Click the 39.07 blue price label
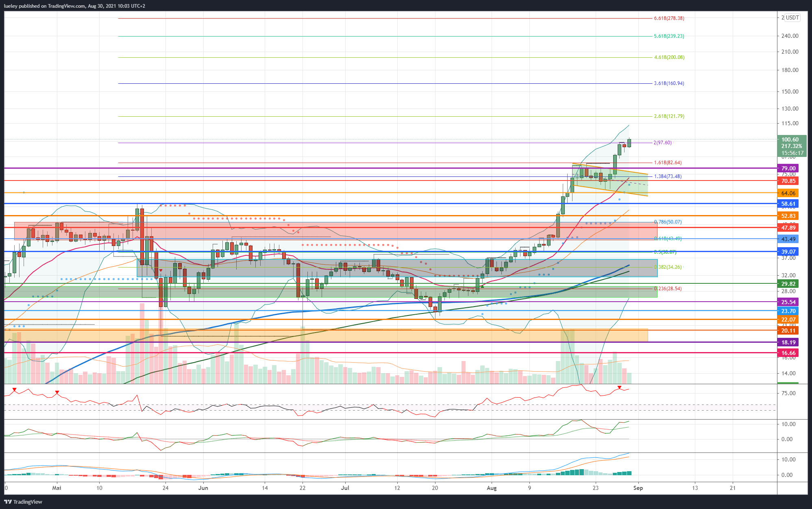Viewport: 812px width, 509px height. (788, 252)
